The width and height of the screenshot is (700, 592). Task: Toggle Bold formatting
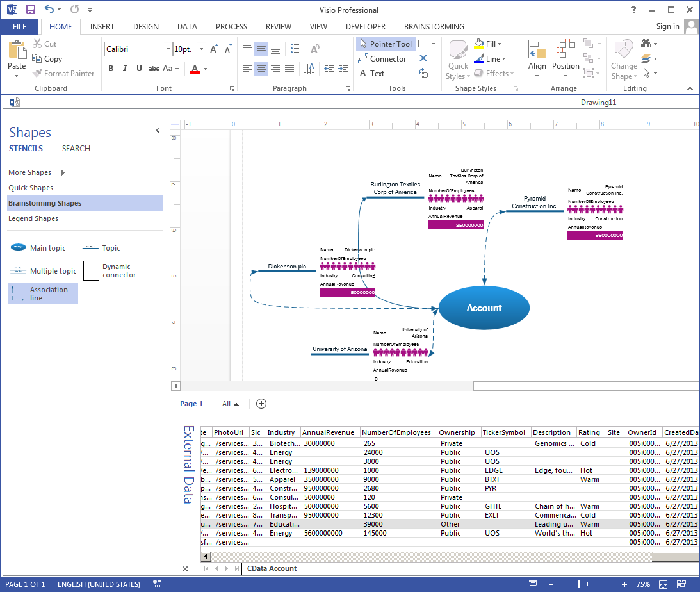(111, 69)
